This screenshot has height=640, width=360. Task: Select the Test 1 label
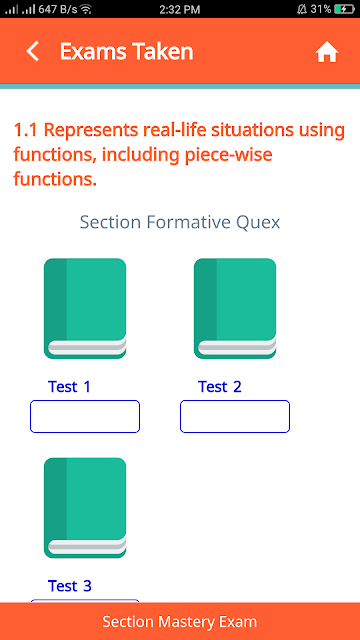tap(69, 387)
